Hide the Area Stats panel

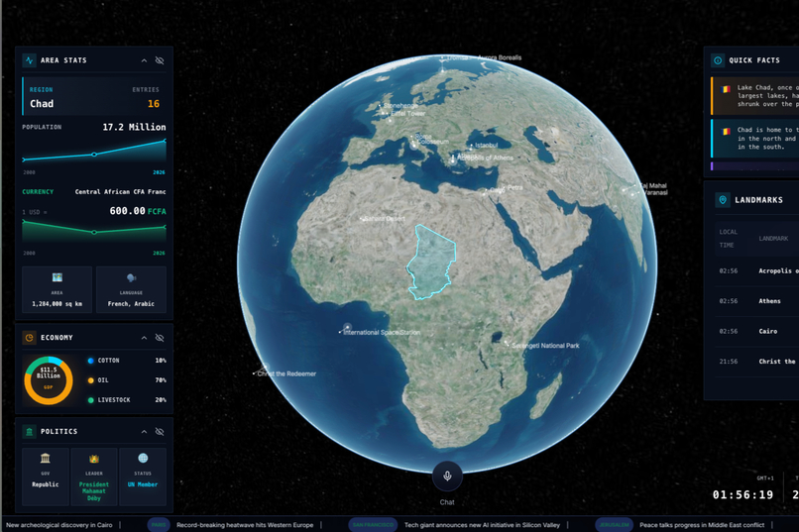160,60
